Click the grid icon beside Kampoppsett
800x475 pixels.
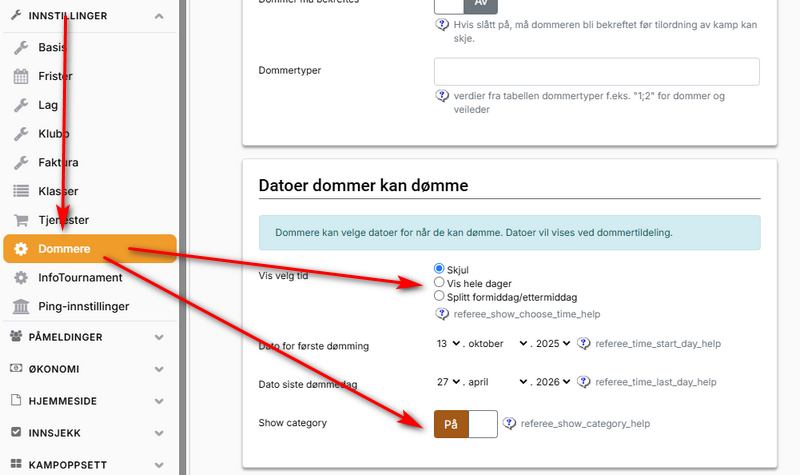[16, 464]
